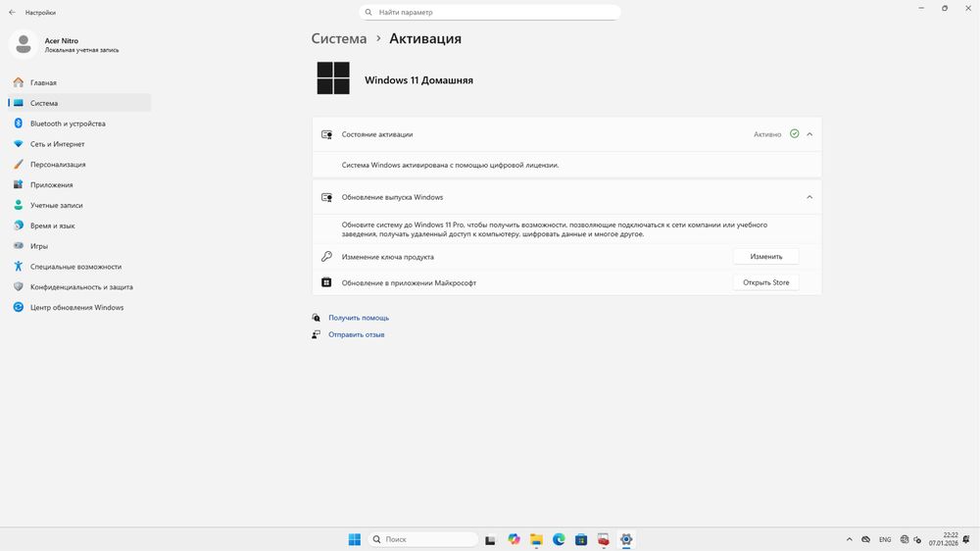Open Персонализация settings
This screenshot has height=551, width=980.
point(79,165)
